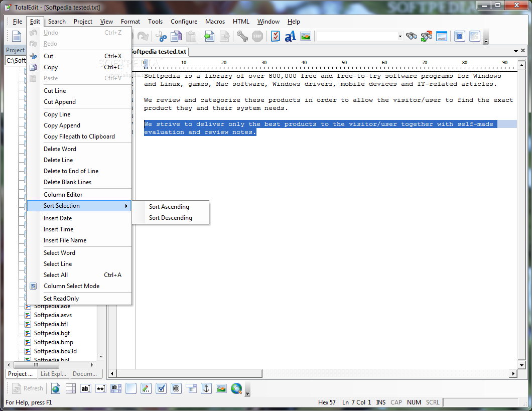Screen dimensions: 532x411
Task: Expand HTML toolbar overflow options arrow
Action: tap(247, 393)
